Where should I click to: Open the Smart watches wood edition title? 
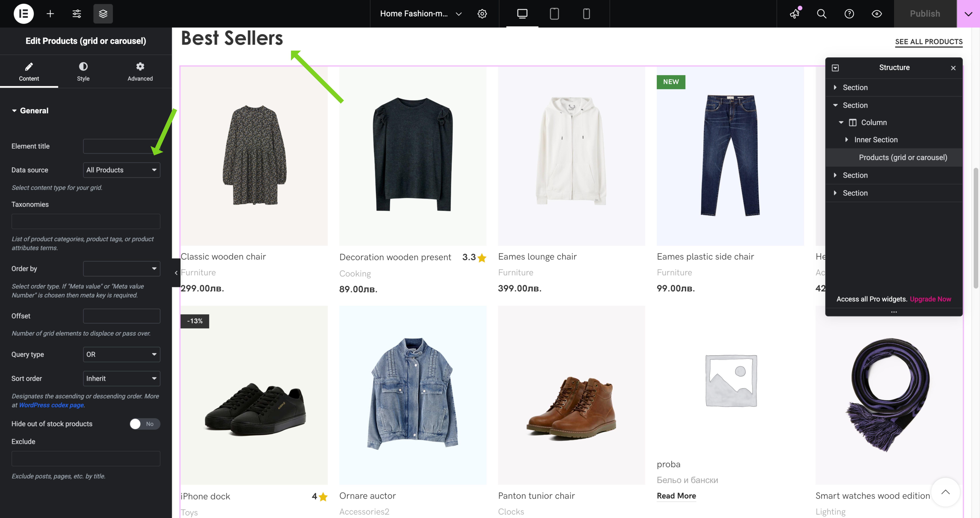point(872,496)
